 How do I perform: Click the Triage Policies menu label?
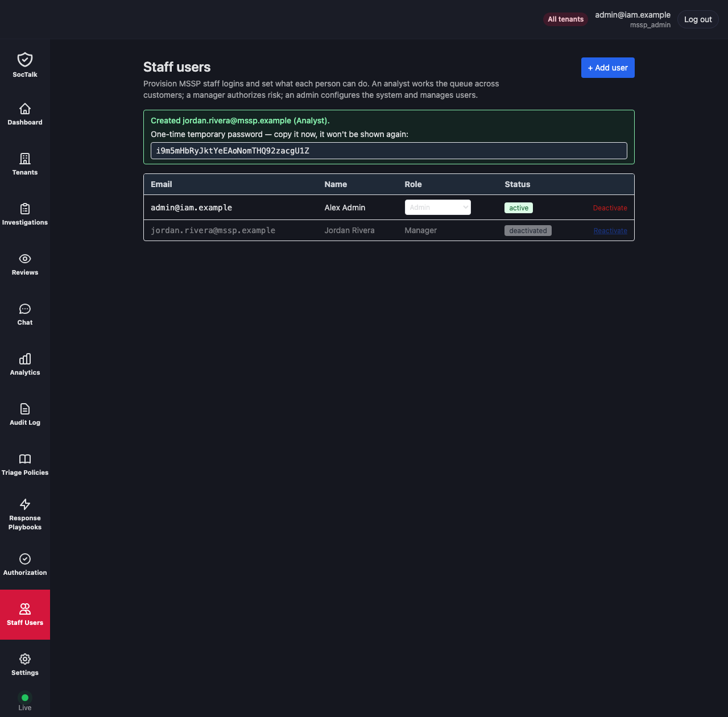click(x=25, y=473)
